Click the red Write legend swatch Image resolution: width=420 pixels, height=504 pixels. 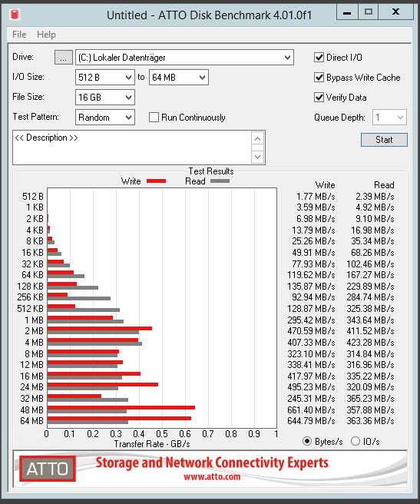coord(156,181)
